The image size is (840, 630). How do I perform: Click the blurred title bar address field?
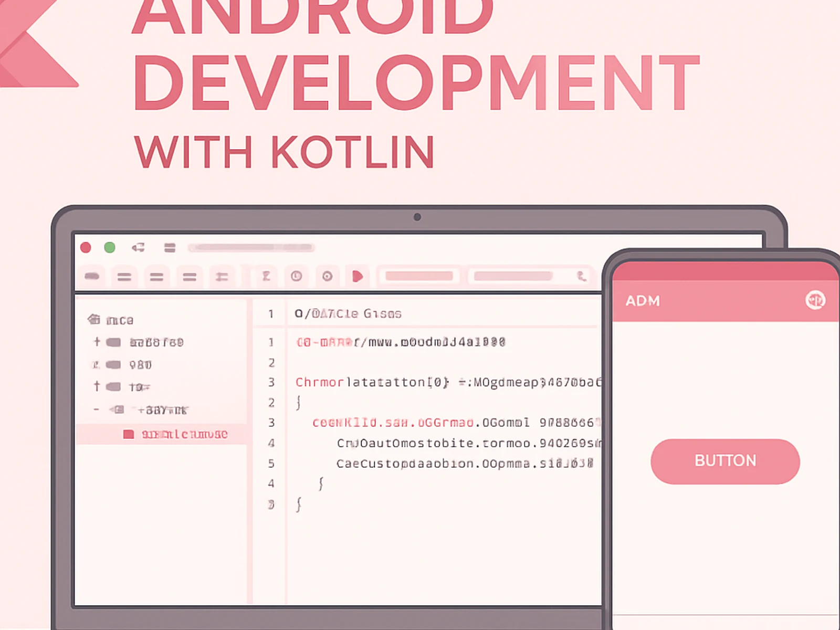[251, 247]
